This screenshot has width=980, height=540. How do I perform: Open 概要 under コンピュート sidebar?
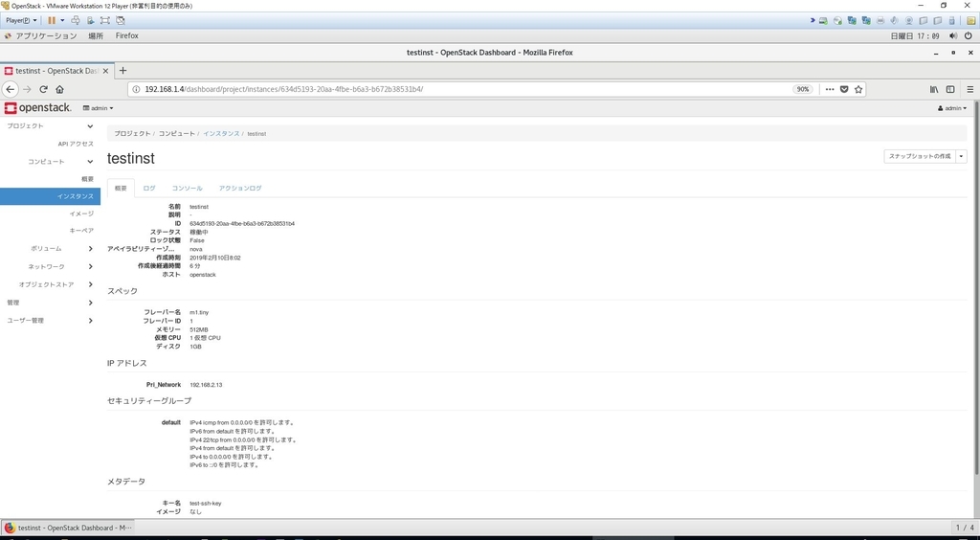pos(87,179)
